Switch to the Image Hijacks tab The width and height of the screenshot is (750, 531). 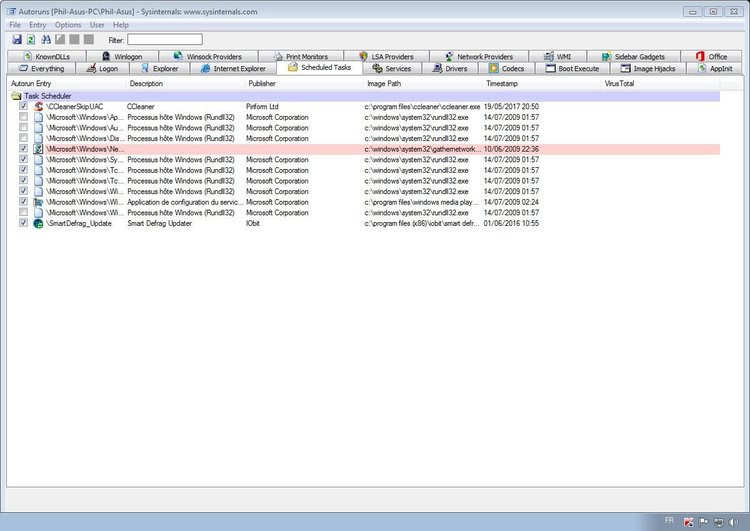(x=648, y=68)
